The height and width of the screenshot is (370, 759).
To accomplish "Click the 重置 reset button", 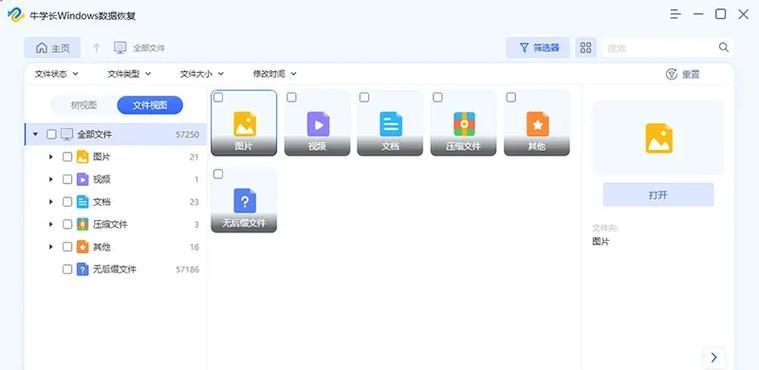I will [x=683, y=74].
